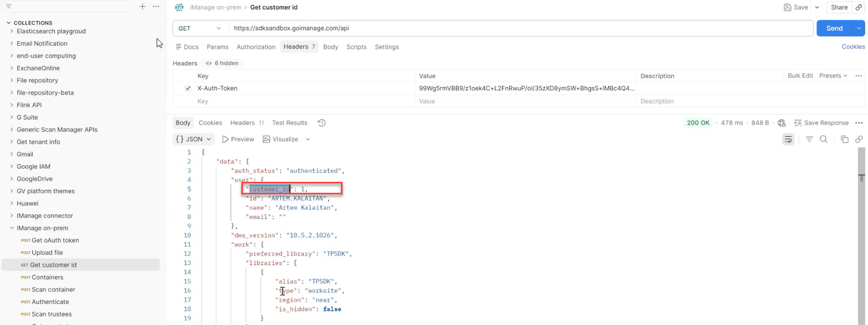Viewport: 868px width, 325px height.
Task: Uncheck the X-Auth-Token header checkbox
Action: point(188,88)
